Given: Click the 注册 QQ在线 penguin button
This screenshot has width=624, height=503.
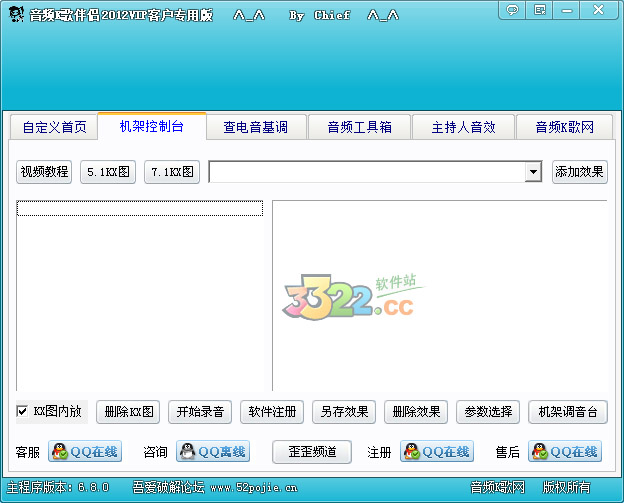Looking at the screenshot, I should pos(437,451).
